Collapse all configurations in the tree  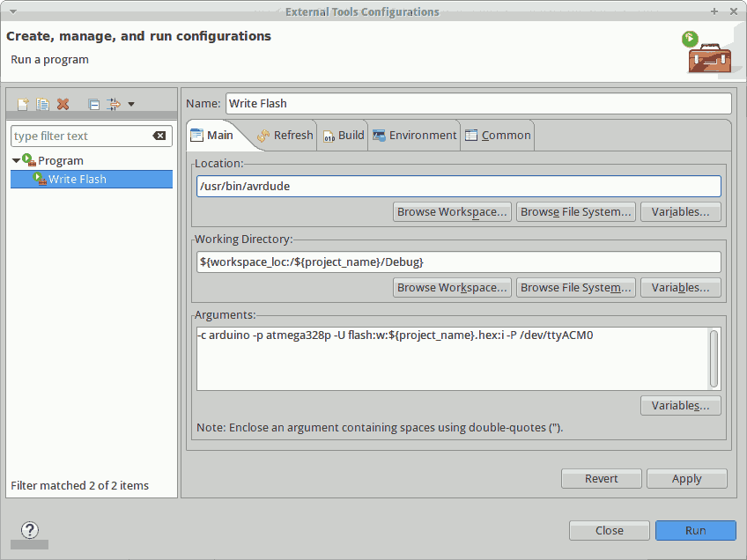coord(94,104)
